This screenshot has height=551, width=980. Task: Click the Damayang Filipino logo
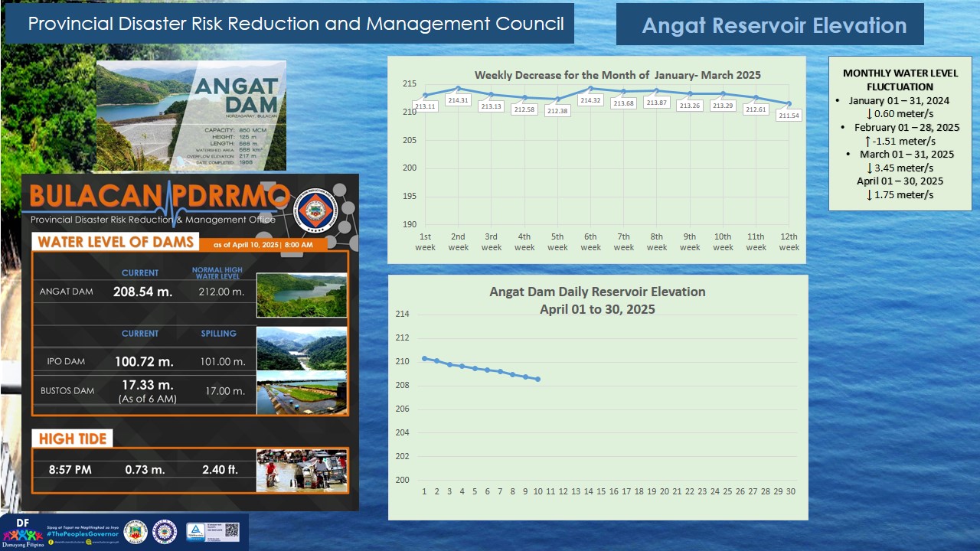[23, 533]
